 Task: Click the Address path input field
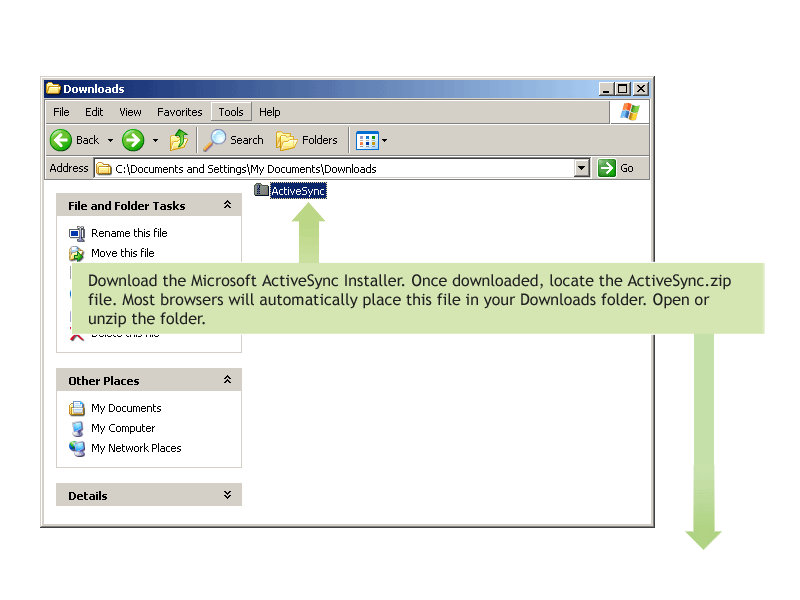click(x=342, y=168)
